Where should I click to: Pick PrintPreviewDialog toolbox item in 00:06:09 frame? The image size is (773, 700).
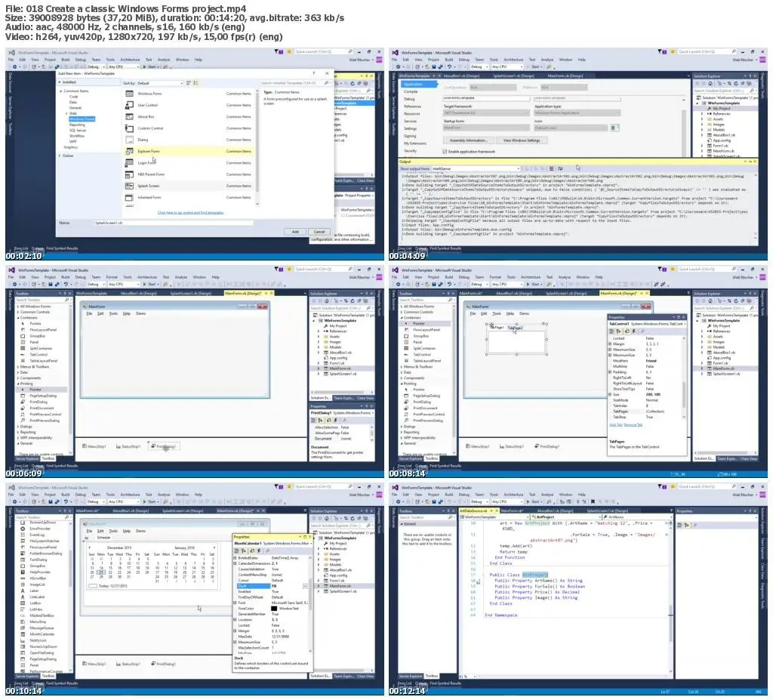[45, 421]
